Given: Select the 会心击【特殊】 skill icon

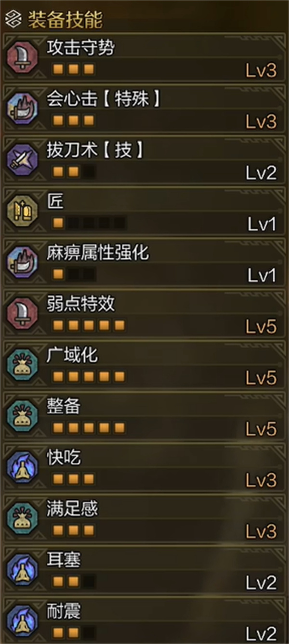Looking at the screenshot, I should tap(22, 109).
